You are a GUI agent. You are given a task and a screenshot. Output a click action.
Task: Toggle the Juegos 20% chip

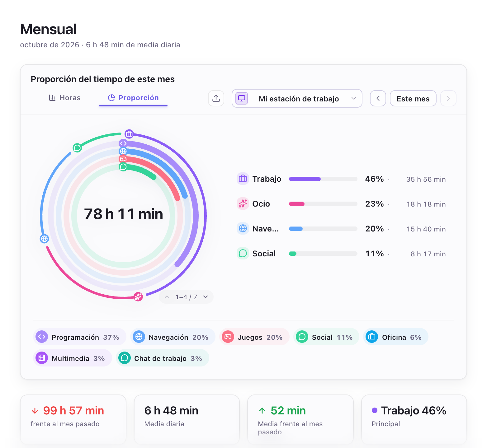pos(254,337)
